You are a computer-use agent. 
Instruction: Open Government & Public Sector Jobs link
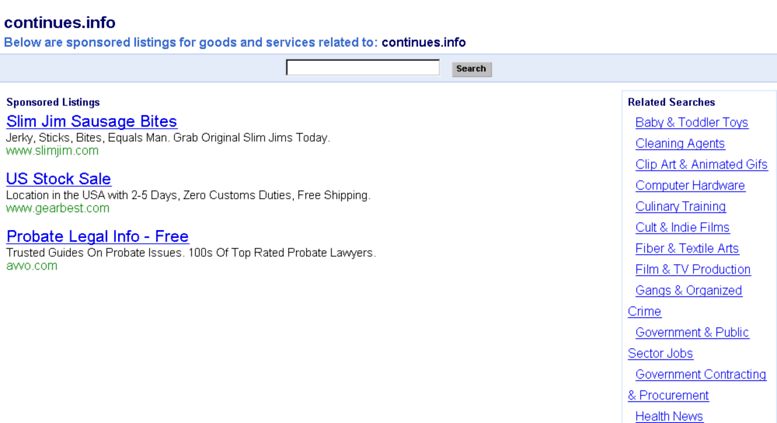click(x=692, y=332)
